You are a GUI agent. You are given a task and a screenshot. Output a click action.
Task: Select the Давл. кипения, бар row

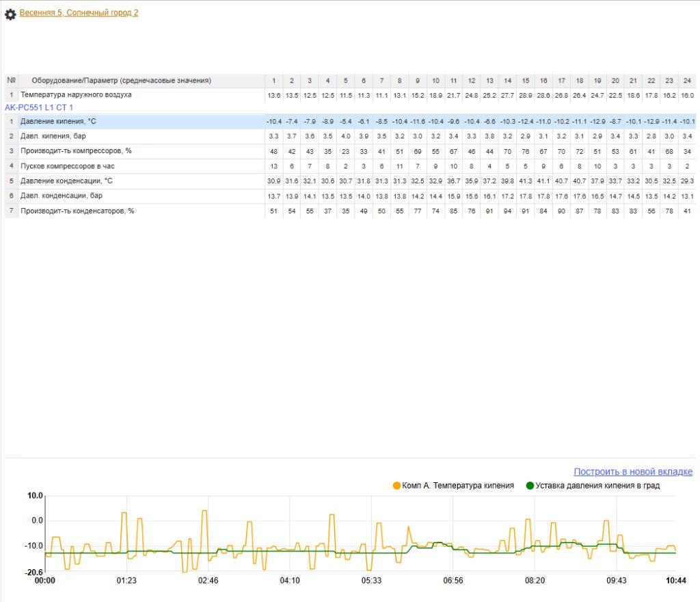point(53,136)
